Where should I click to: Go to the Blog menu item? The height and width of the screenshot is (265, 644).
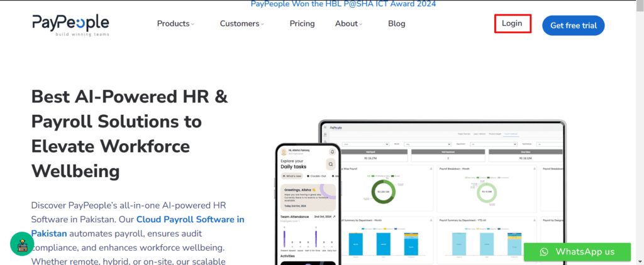click(397, 24)
